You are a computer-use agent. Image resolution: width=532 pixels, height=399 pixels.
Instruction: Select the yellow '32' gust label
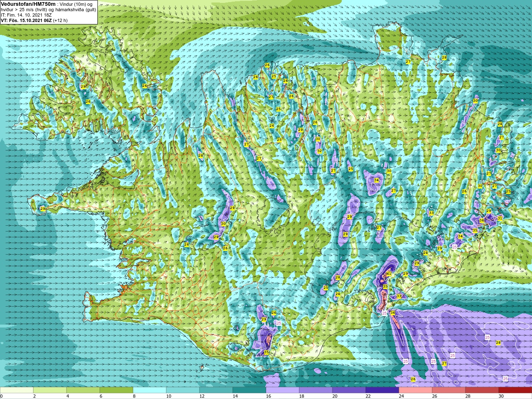[x=319, y=151]
